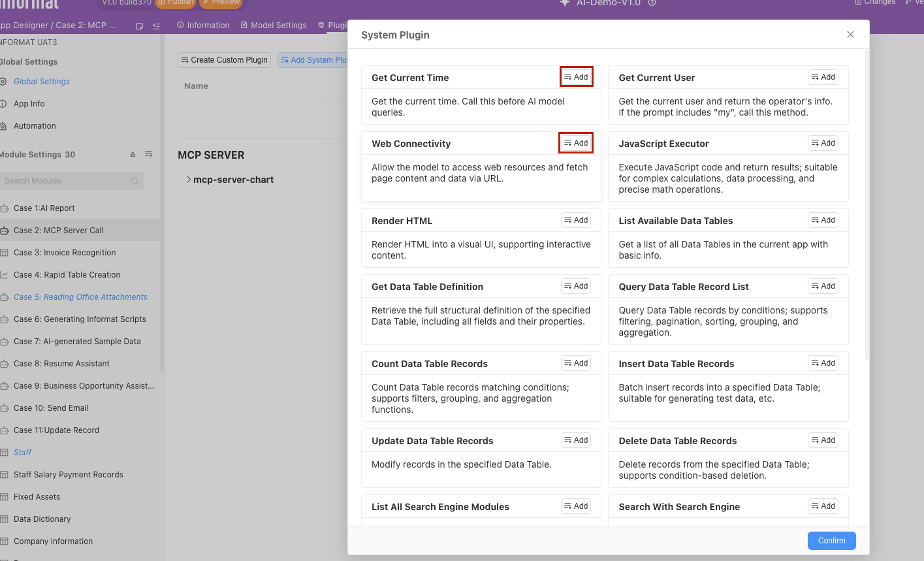Image resolution: width=924 pixels, height=561 pixels.
Task: Open the Information tab
Action: [x=203, y=25]
